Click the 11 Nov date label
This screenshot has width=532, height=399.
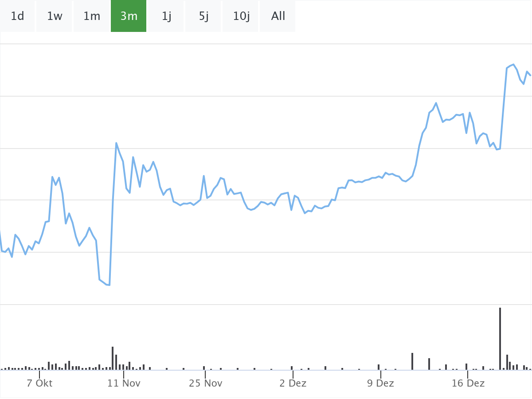pyautogui.click(x=124, y=383)
